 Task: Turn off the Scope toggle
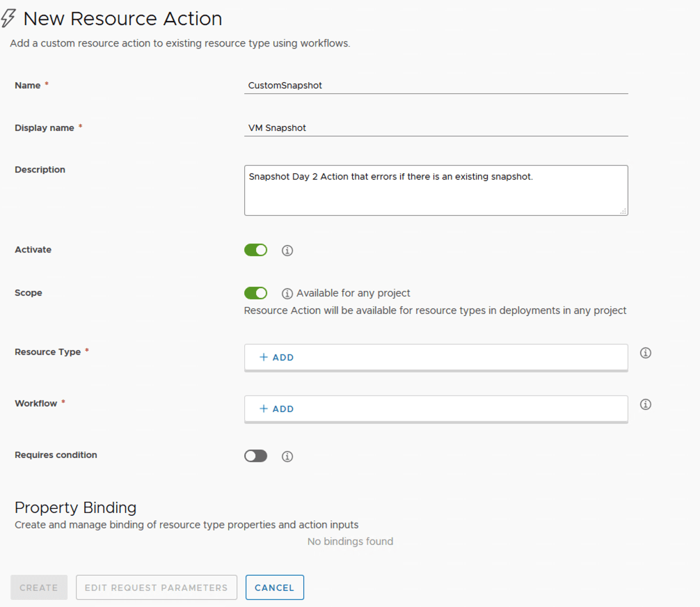(x=255, y=293)
